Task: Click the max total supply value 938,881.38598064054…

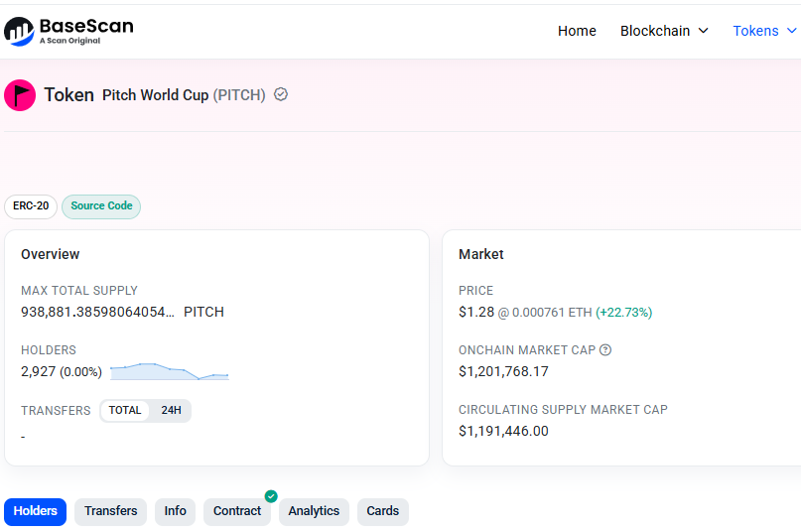Action: pos(97,312)
